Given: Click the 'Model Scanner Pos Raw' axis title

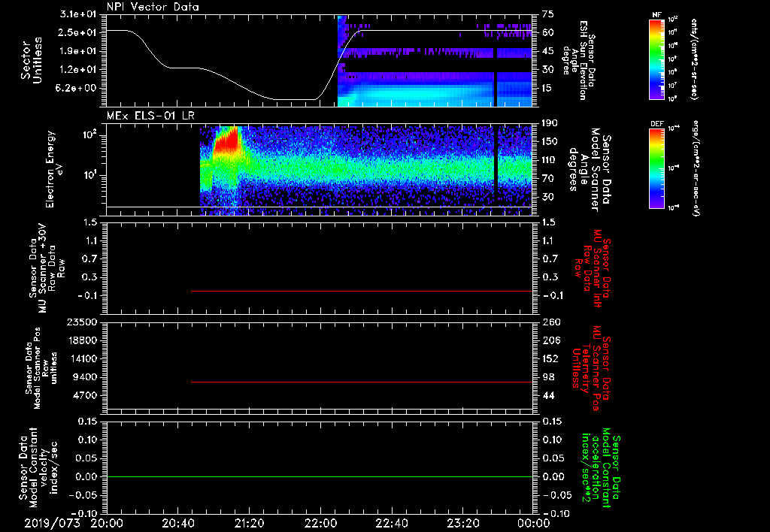Looking at the screenshot, I should (41, 368).
